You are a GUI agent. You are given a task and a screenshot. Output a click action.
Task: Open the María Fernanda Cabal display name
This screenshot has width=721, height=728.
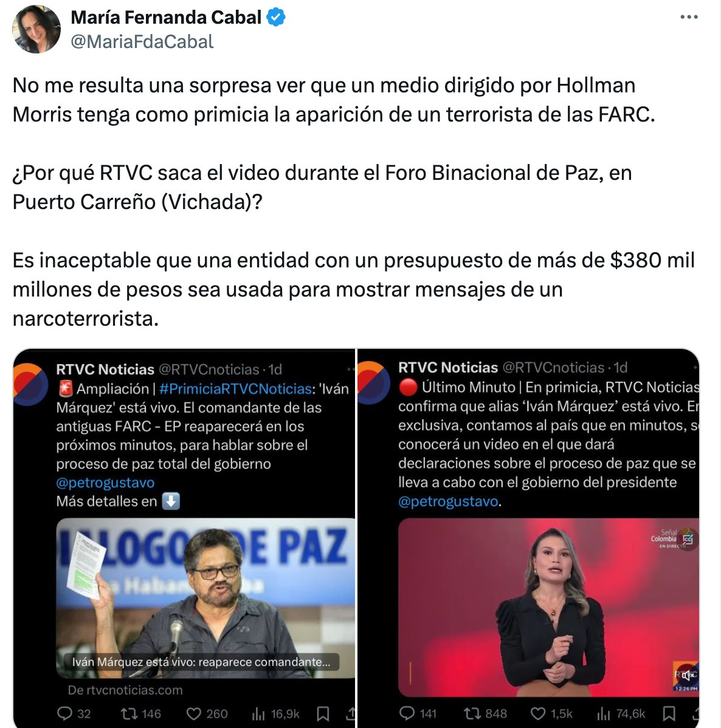point(166,17)
